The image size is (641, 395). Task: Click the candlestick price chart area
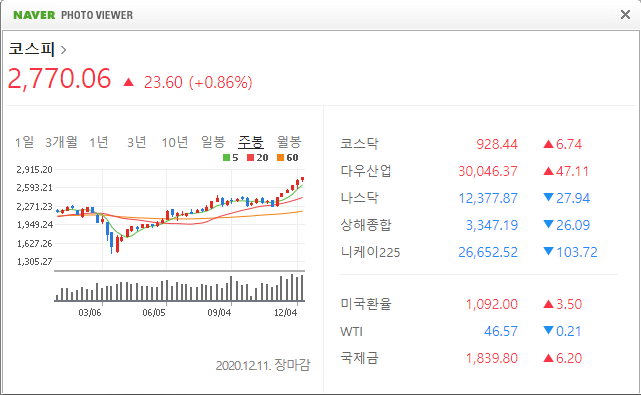coord(180,219)
